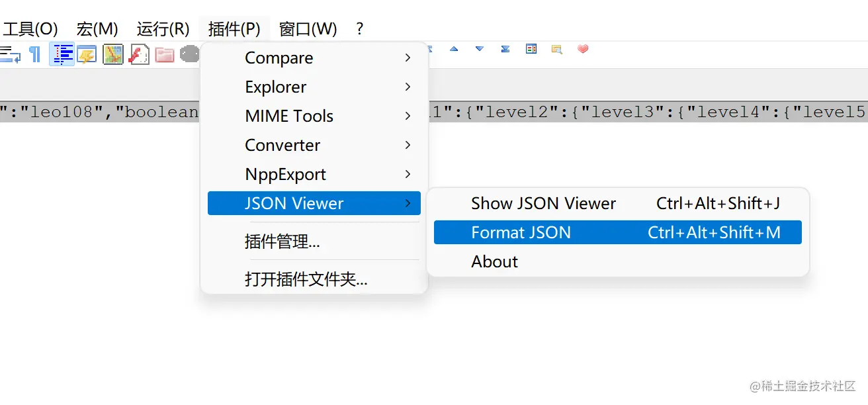Image resolution: width=868 pixels, height=405 pixels.
Task: Select the highlighted JSON Viewer entry
Action: coord(314,203)
